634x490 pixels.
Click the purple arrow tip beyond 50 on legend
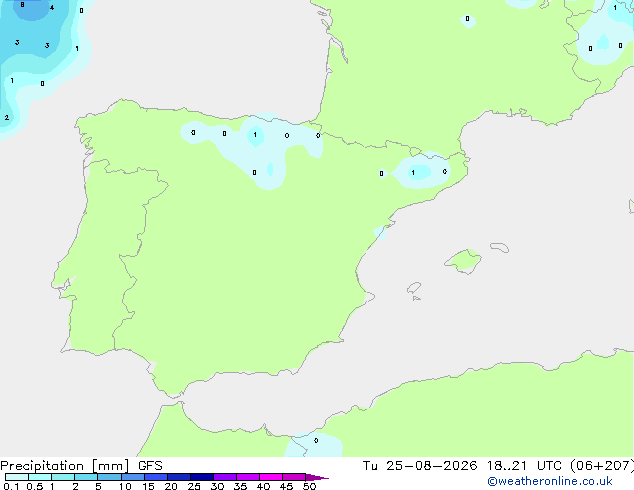tap(317, 477)
